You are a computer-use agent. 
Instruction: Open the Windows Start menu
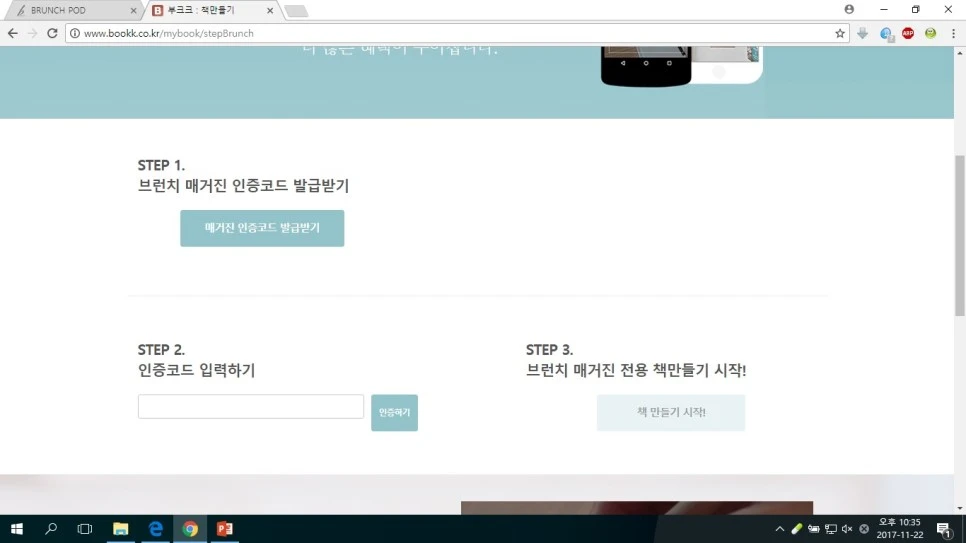[x=17, y=529]
